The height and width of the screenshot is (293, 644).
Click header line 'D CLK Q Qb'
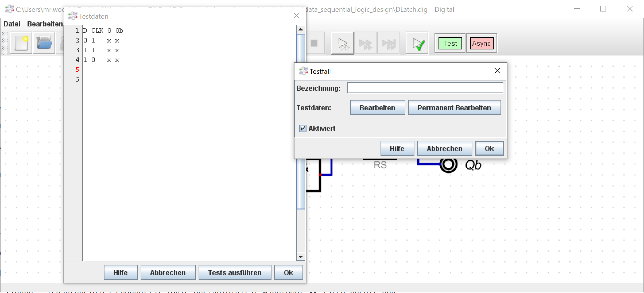(103, 30)
